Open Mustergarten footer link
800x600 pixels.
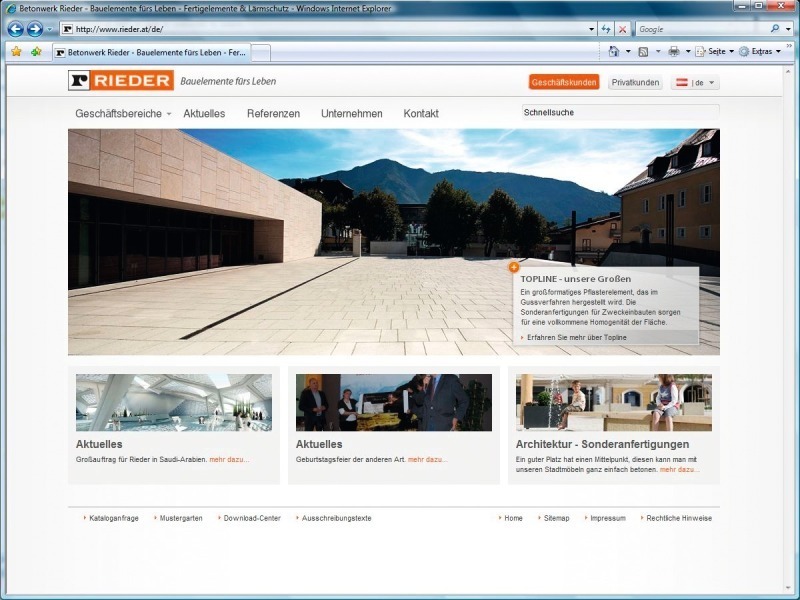click(181, 518)
